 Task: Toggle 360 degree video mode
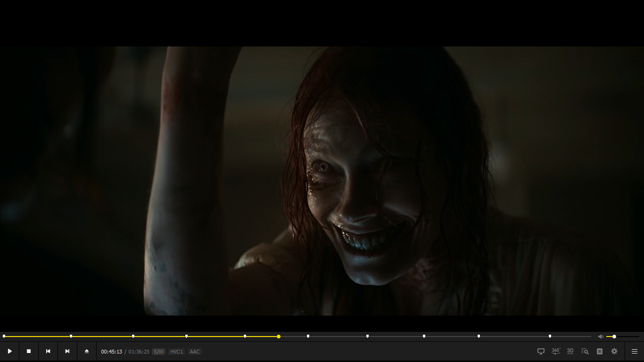coord(556,351)
